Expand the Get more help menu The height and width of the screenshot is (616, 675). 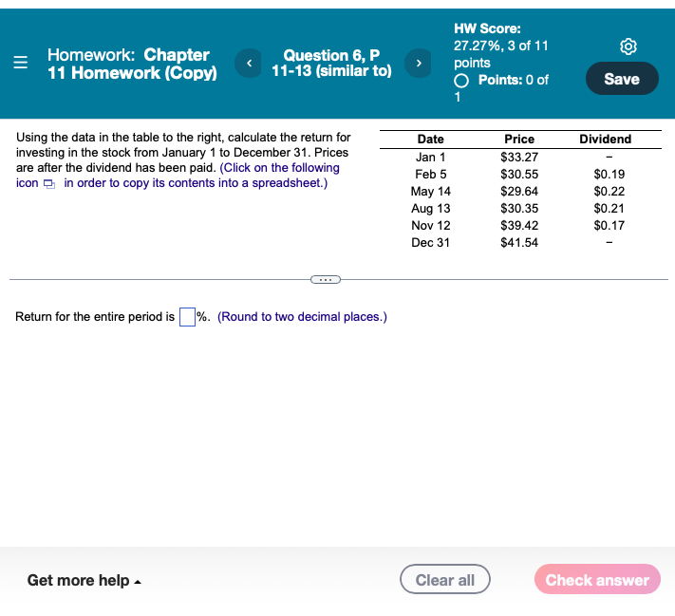point(84,580)
